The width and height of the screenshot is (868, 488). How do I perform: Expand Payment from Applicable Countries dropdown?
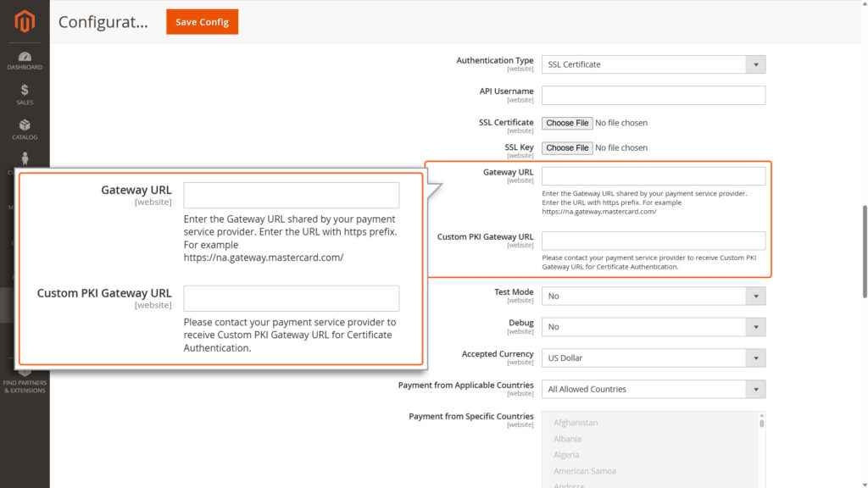pos(653,389)
